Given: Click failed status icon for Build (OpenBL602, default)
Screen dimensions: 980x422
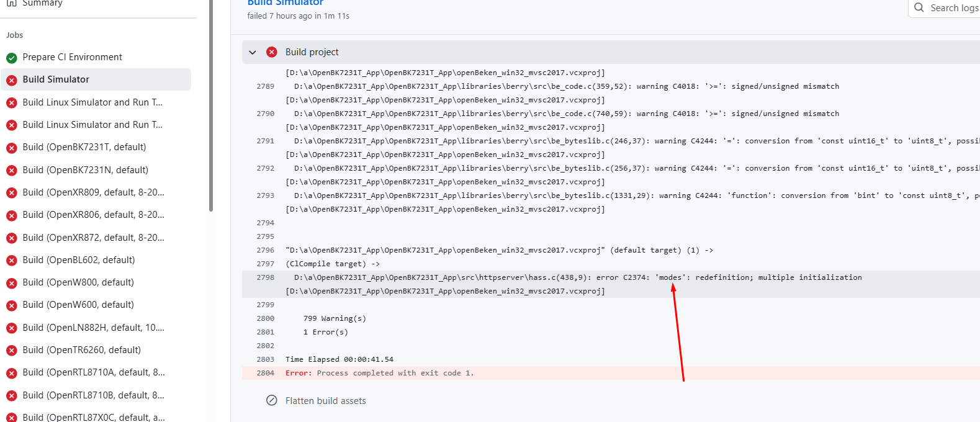Looking at the screenshot, I should 12,261.
